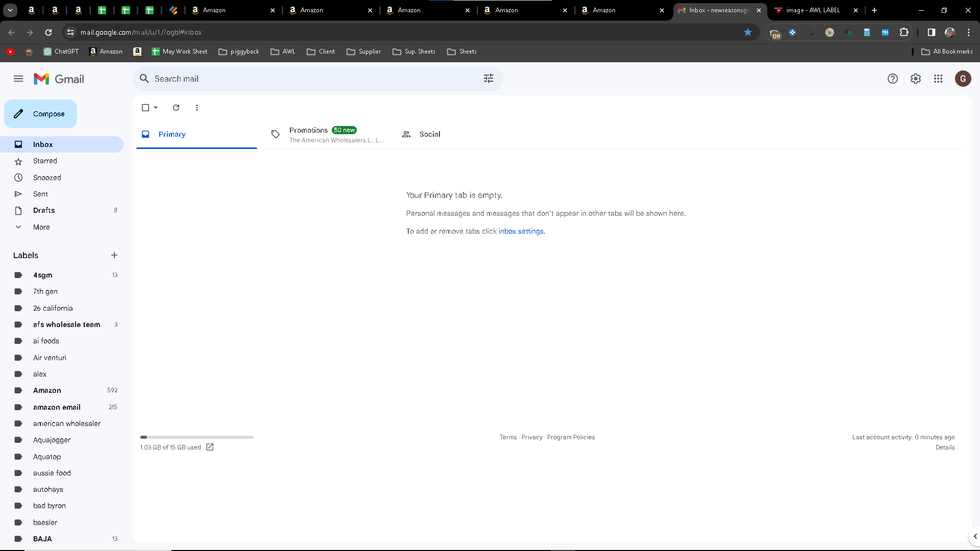Open the Sup. Sheets bookmarks folder

pos(414,52)
